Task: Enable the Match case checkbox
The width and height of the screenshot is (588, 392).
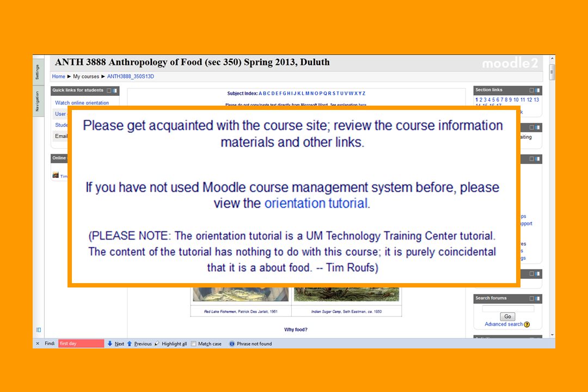Action: (x=193, y=344)
